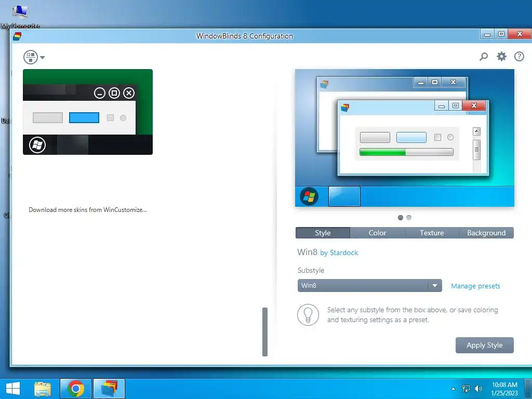
Task: Click the network tray icon
Action: tap(466, 389)
